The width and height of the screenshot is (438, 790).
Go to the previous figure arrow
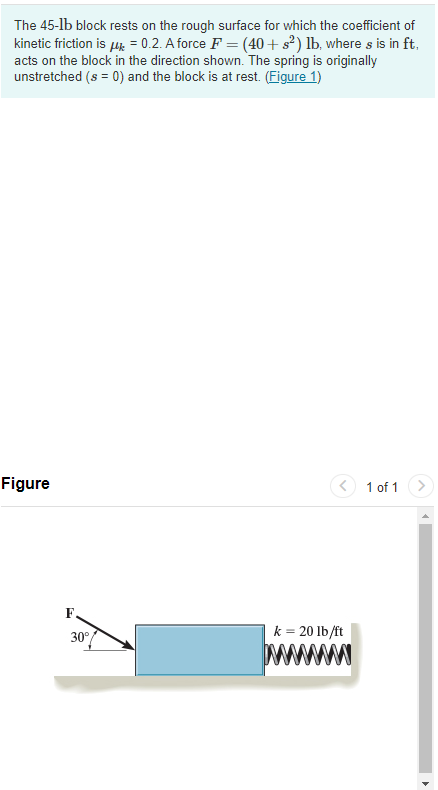coord(343,486)
